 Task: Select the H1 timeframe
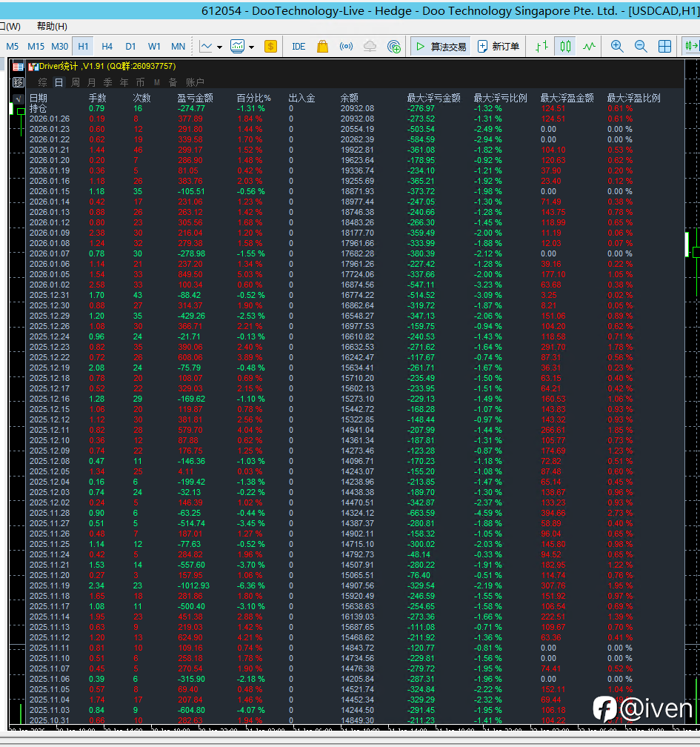[83, 46]
